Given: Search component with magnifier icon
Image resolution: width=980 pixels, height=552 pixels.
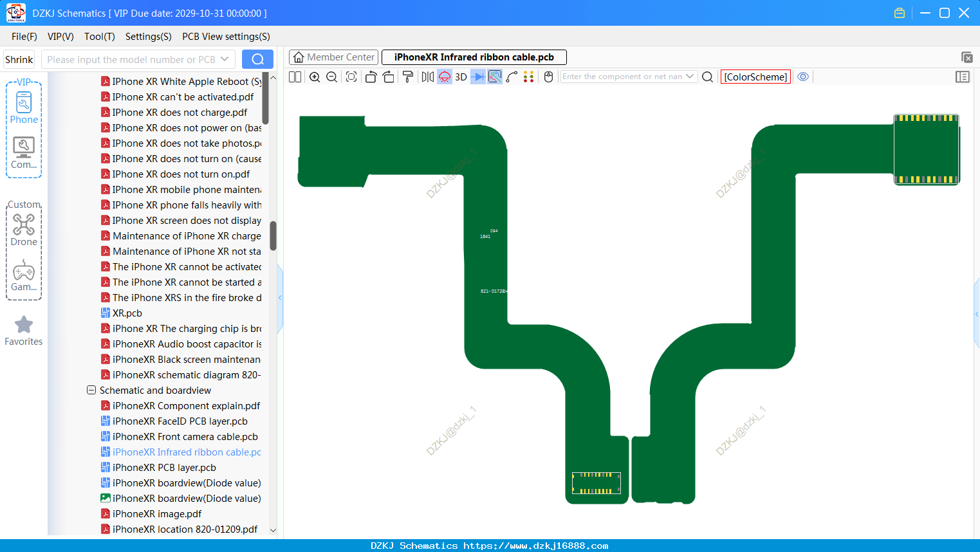Looking at the screenshot, I should [707, 77].
